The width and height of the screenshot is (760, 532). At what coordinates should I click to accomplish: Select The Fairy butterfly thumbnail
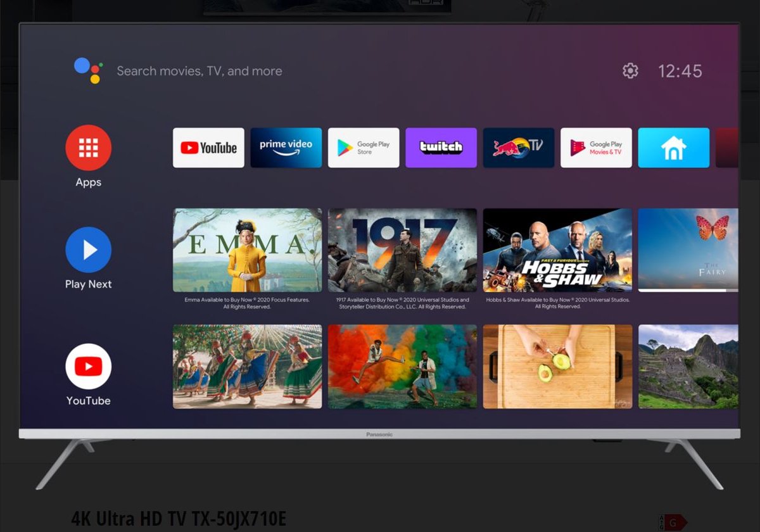(x=688, y=249)
